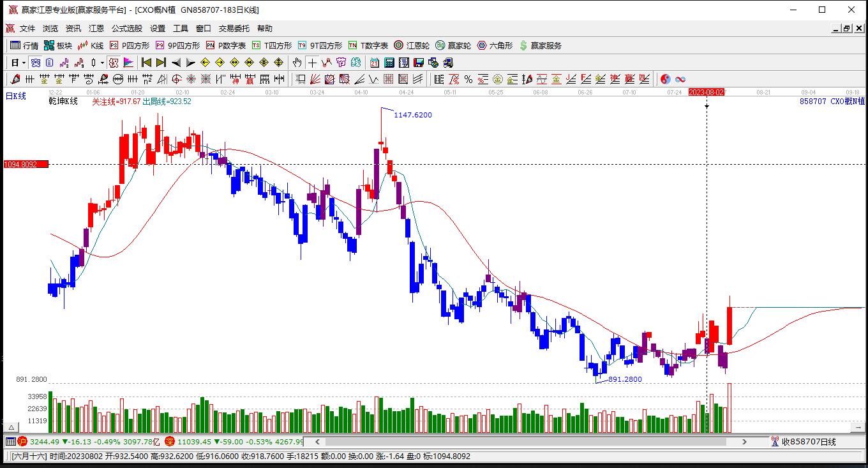Click the horizontal scrollbar right arrow

tap(744, 441)
